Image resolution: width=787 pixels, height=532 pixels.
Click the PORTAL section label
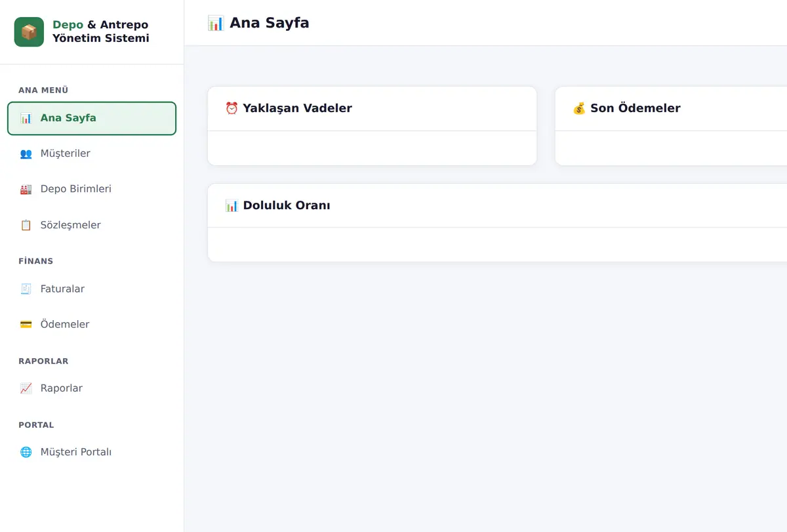point(36,425)
